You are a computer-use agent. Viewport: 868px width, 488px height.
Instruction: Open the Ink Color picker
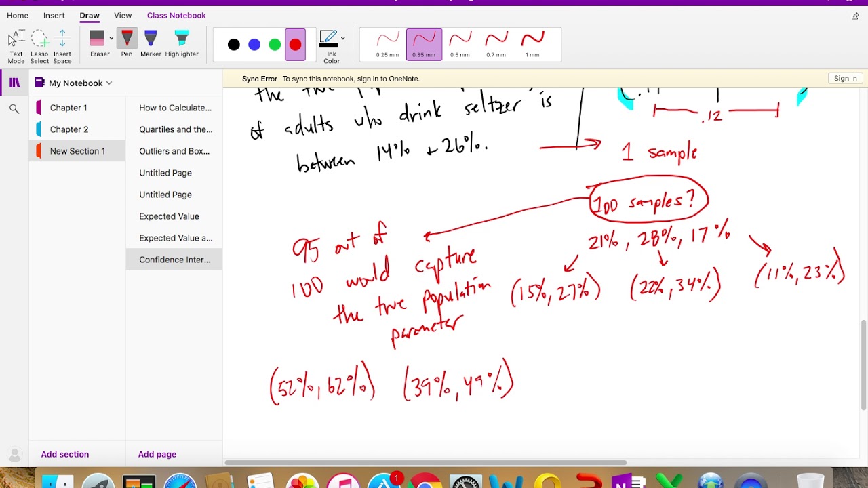(x=331, y=47)
